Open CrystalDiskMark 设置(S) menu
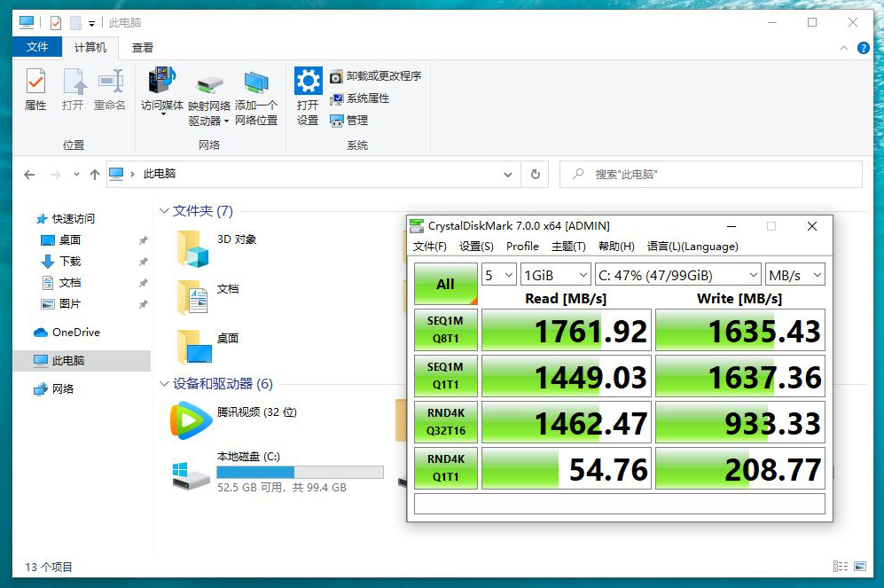Image resolution: width=884 pixels, height=588 pixels. click(x=476, y=247)
